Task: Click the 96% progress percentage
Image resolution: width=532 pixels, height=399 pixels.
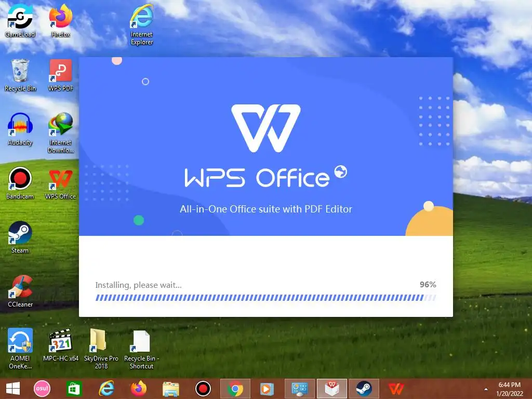Action: tap(428, 285)
